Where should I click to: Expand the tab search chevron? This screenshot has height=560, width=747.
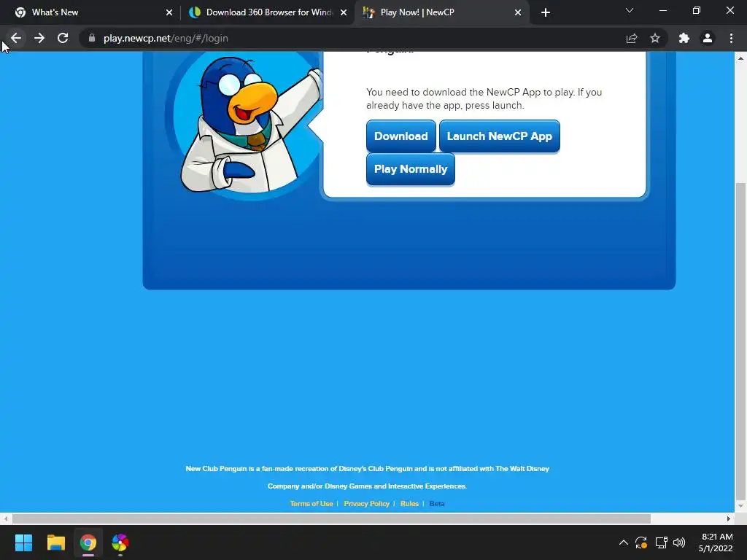(x=630, y=10)
